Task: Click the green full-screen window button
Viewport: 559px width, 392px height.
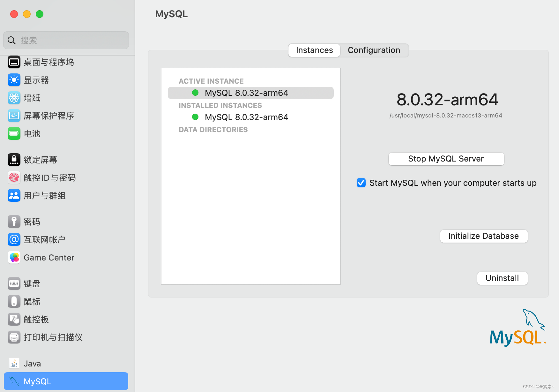Action: 40,14
